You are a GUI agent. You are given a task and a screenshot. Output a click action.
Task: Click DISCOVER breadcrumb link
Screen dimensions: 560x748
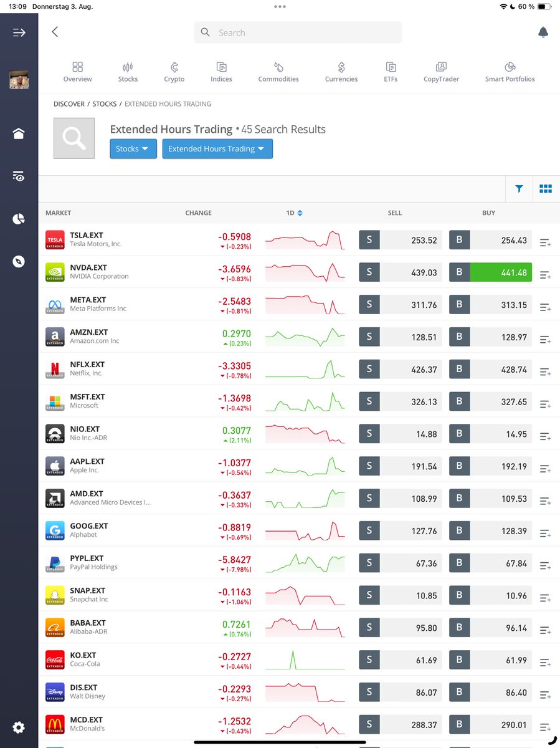[69, 104]
